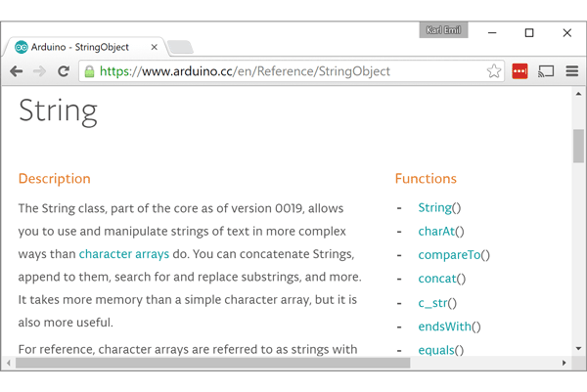Image resolution: width=587 pixels, height=392 pixels.
Task: Open the character arrays link
Action: [124, 254]
